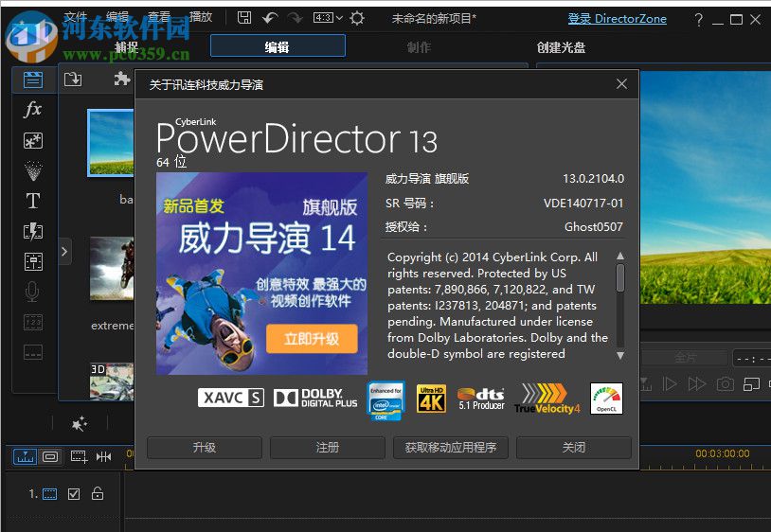Switch to storyboard view icon
771x532 pixels.
pos(50,457)
